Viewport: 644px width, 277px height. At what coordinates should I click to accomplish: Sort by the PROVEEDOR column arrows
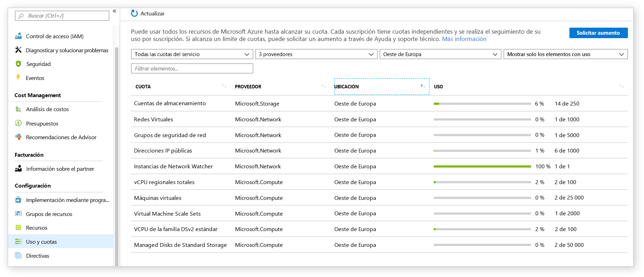tap(323, 86)
